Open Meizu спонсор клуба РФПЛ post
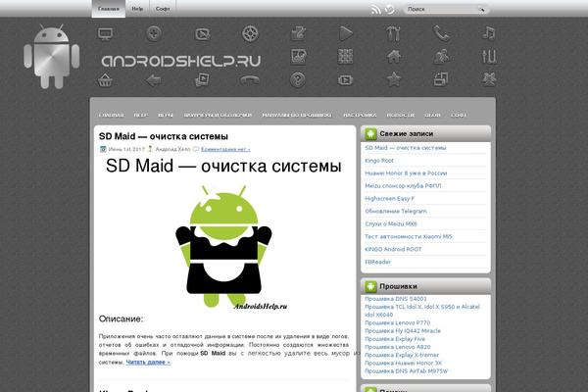 (403, 185)
